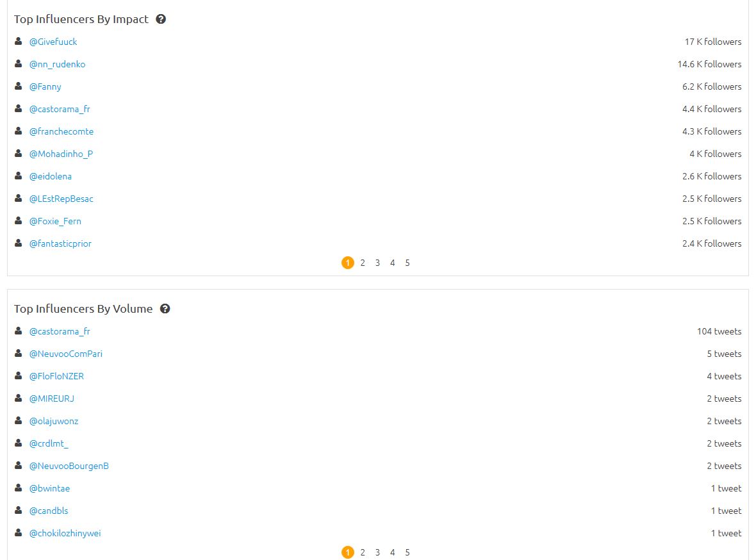Select current page 1 of Volume influencers
The height and width of the screenshot is (560, 756).
348,552
